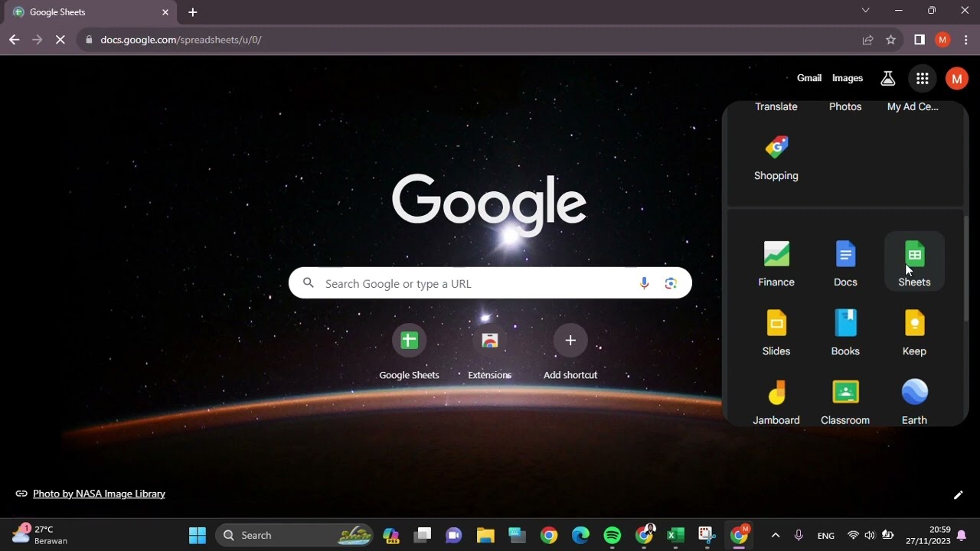Screen dimensions: 980x551
Task: Open Books from the apps panel
Action: click(845, 331)
